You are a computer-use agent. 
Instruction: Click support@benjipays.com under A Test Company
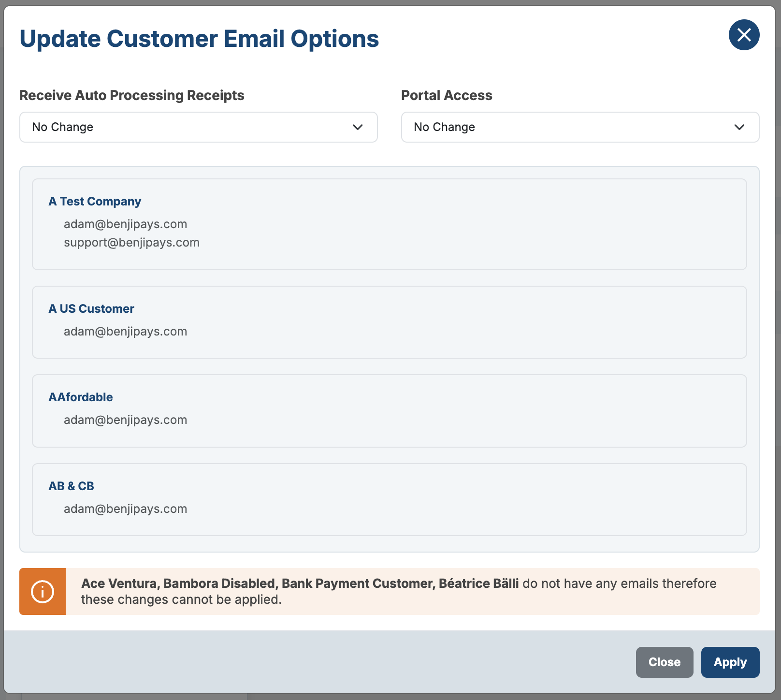[x=131, y=242]
